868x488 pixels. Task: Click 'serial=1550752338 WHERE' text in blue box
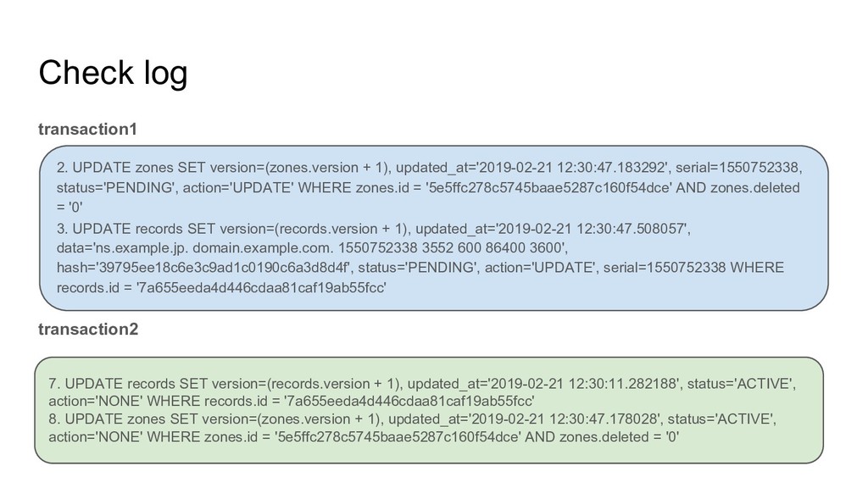pyautogui.click(x=693, y=268)
